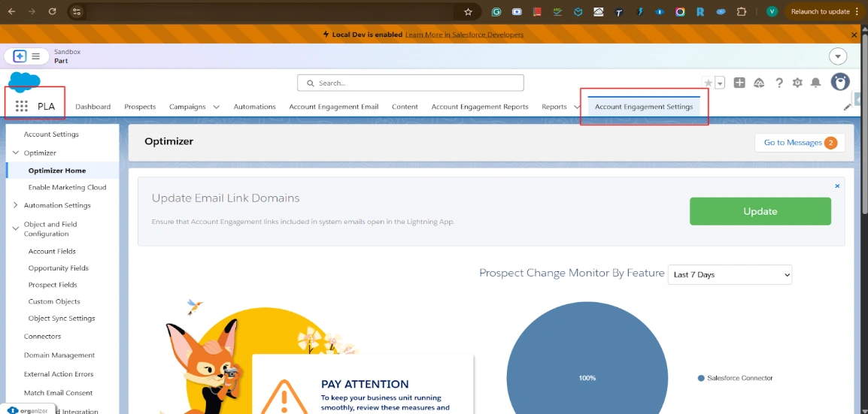Open Account Fields in sidebar
This screenshot has height=414, width=868.
[52, 252]
